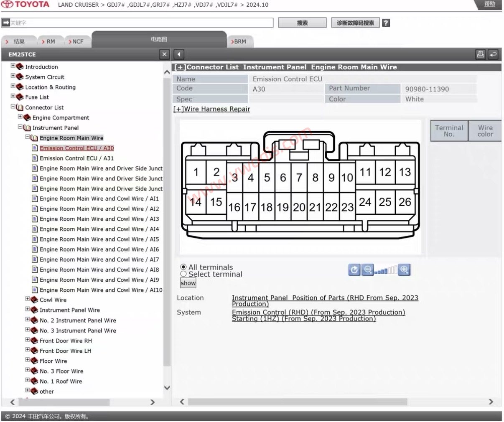Image resolution: width=504 pixels, height=422 pixels.
Task: Click the return arrow icon beside print
Action: 493,54
